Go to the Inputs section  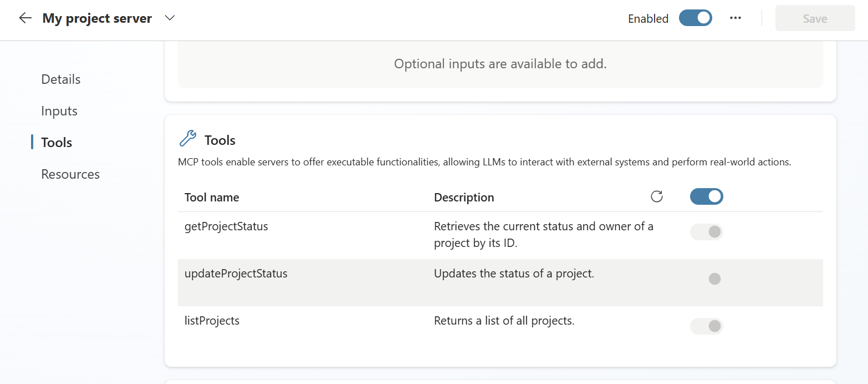[x=59, y=111]
